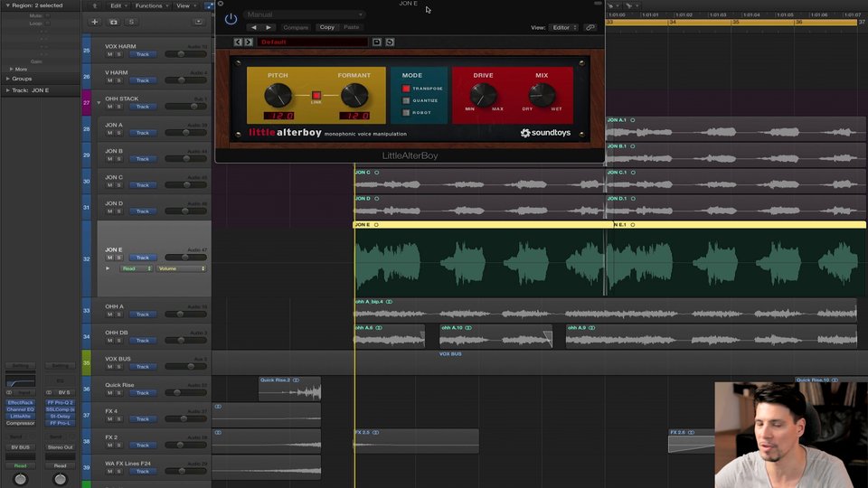Toggle the plugin window link icon

(590, 27)
